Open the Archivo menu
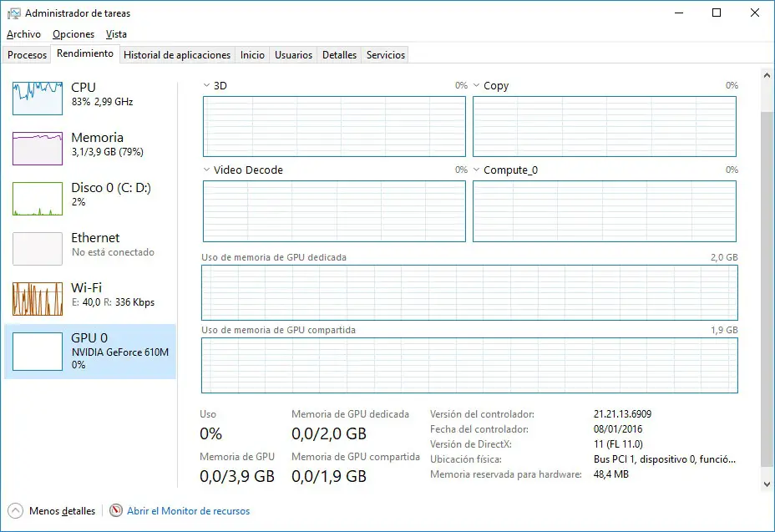775x532 pixels. (x=23, y=34)
